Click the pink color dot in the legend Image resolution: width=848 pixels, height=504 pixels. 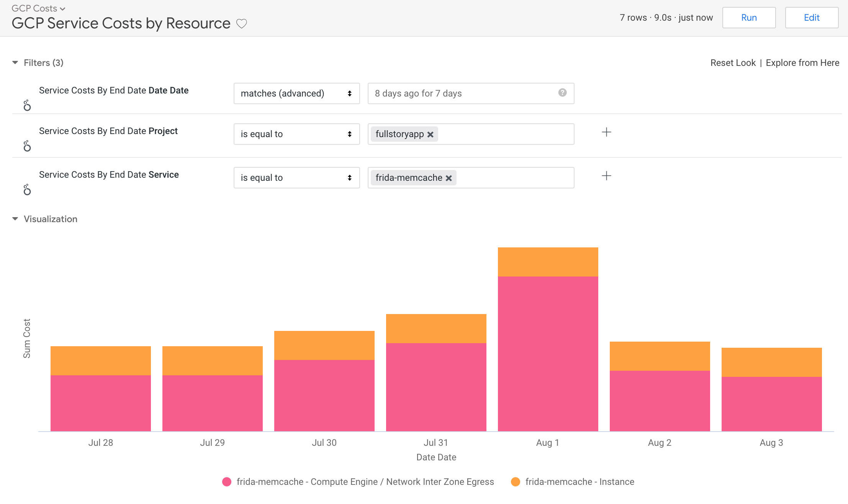coord(228,482)
